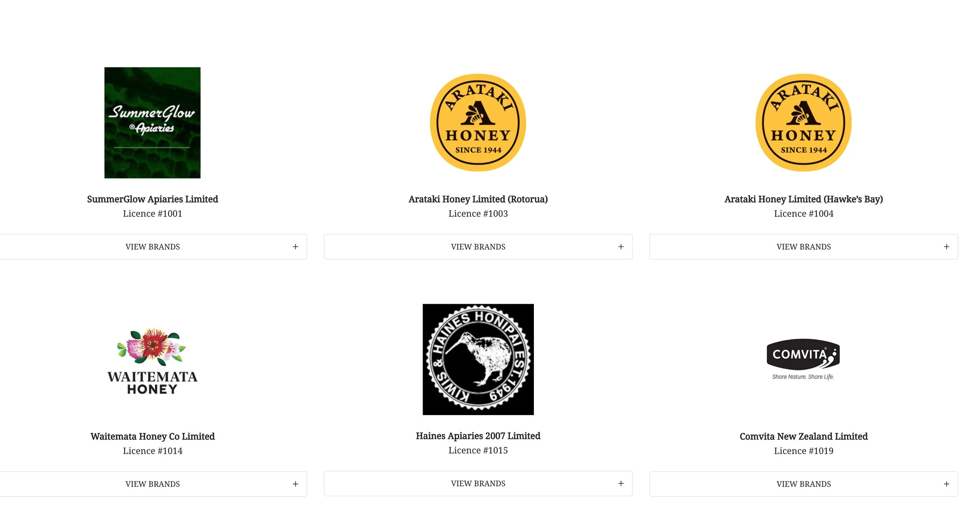Open View Brands for Comvita New Zealand
Viewport: 980px width, 519px height.
(x=804, y=484)
